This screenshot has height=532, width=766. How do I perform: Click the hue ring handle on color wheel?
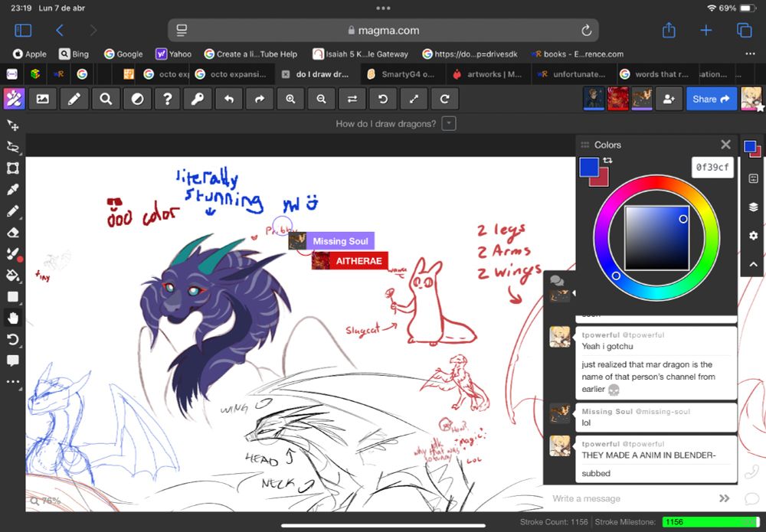pos(616,276)
